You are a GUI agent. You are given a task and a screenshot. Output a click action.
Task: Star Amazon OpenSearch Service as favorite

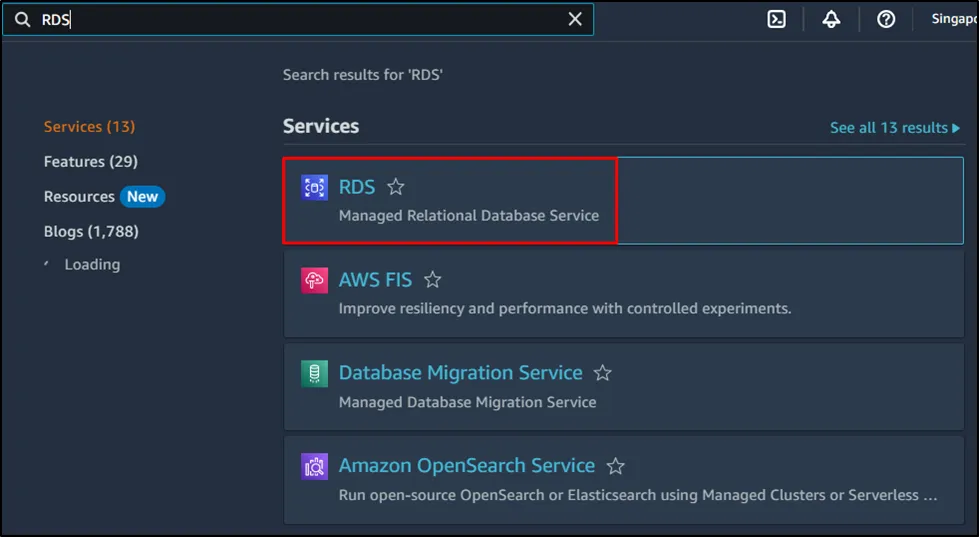[616, 466]
